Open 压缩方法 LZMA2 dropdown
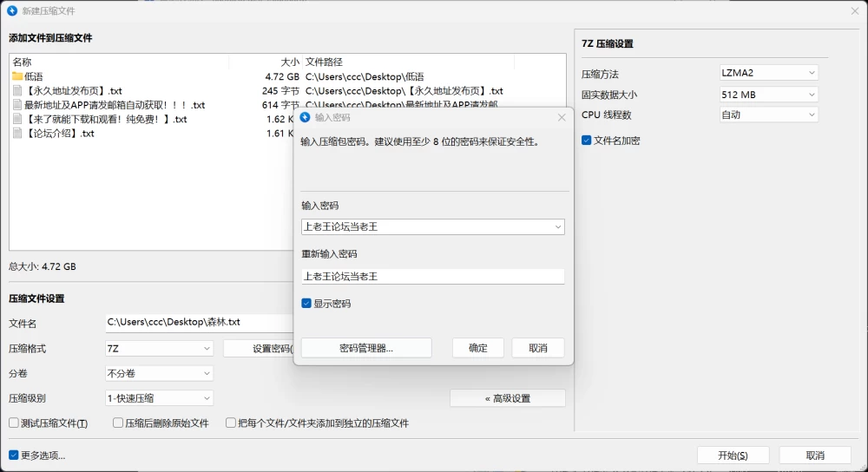Screen dimensions: 868x472 click(x=768, y=73)
